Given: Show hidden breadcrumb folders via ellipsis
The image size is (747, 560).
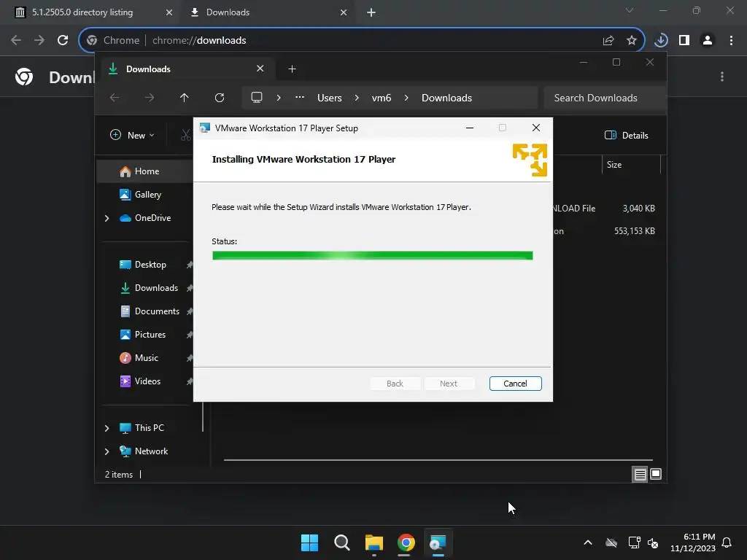Looking at the screenshot, I should pos(299,97).
